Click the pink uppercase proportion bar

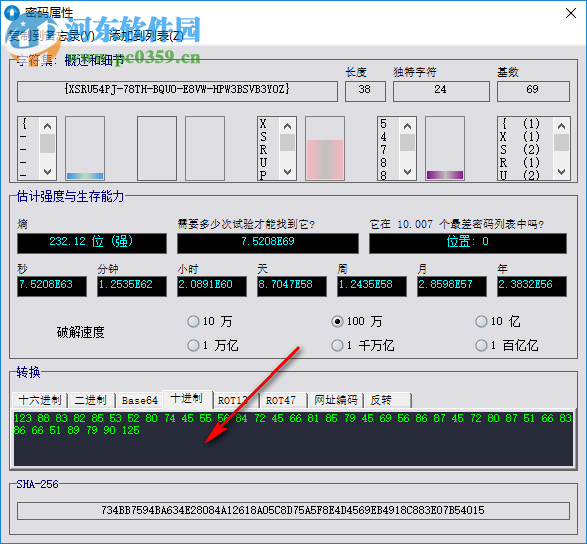point(325,159)
